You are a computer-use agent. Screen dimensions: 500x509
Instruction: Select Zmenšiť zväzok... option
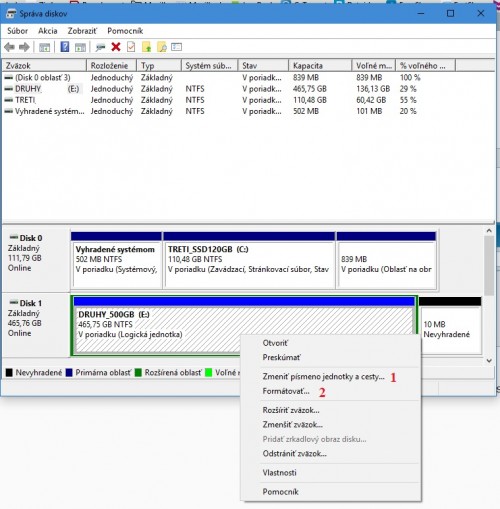(x=293, y=425)
